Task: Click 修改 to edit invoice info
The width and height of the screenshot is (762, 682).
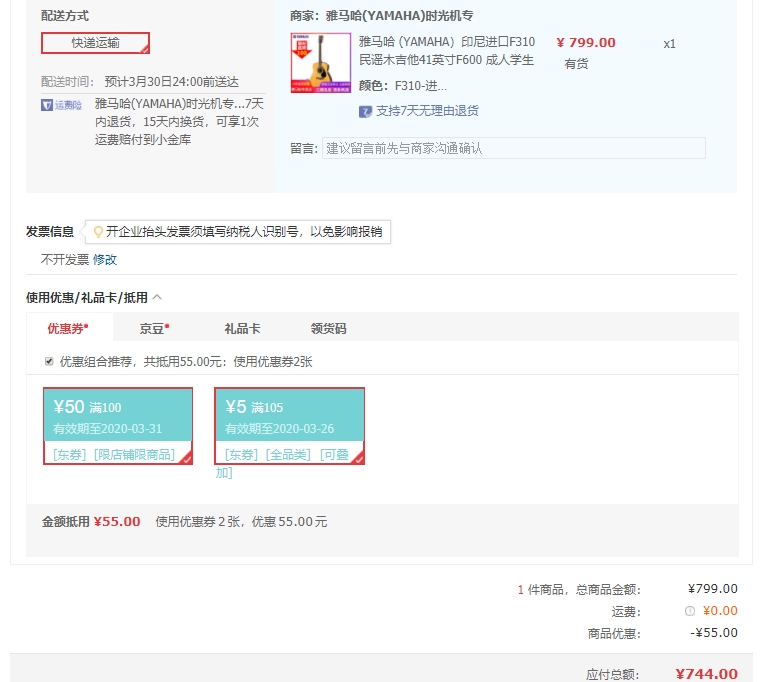Action: point(105,260)
